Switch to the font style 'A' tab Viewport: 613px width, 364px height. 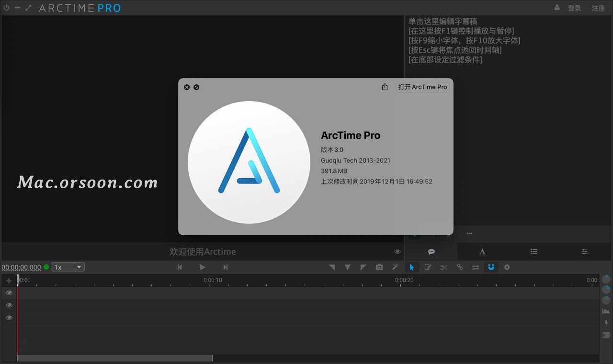click(482, 251)
